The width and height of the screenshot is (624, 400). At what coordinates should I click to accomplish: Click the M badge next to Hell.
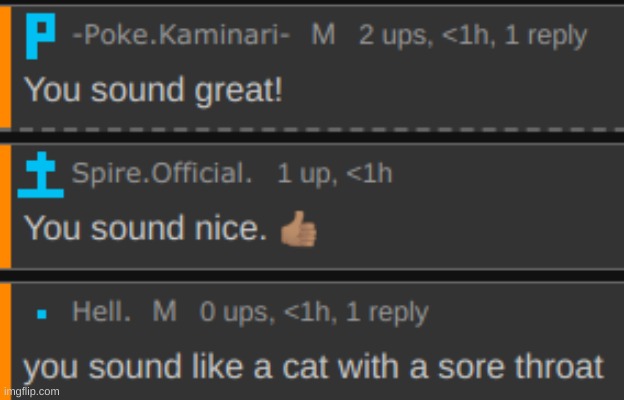[165, 311]
